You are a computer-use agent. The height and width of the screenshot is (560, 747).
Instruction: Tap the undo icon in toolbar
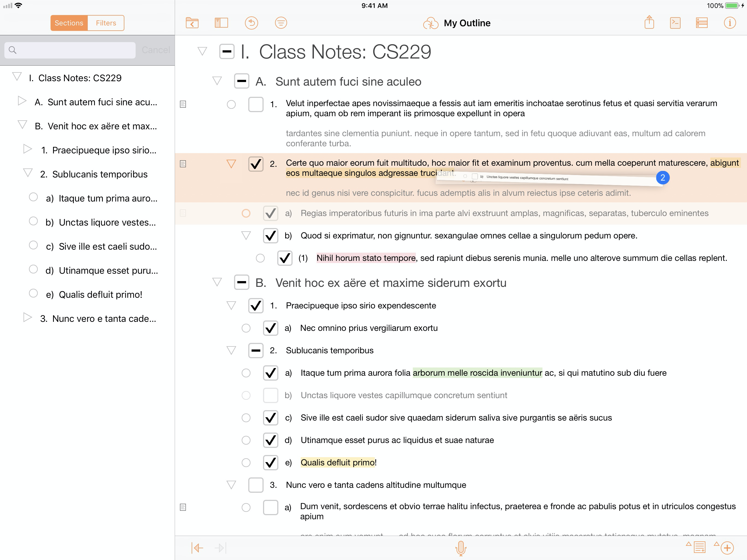(251, 23)
